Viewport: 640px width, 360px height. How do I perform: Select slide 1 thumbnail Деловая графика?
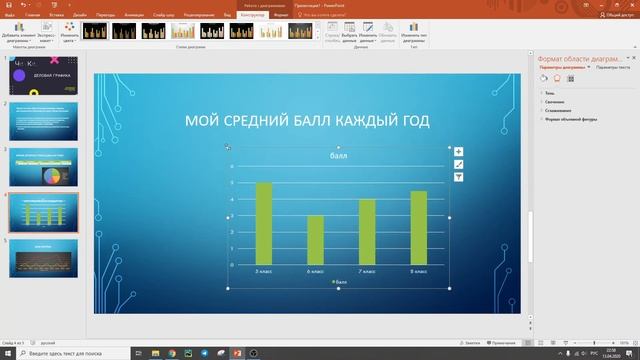tap(43, 76)
